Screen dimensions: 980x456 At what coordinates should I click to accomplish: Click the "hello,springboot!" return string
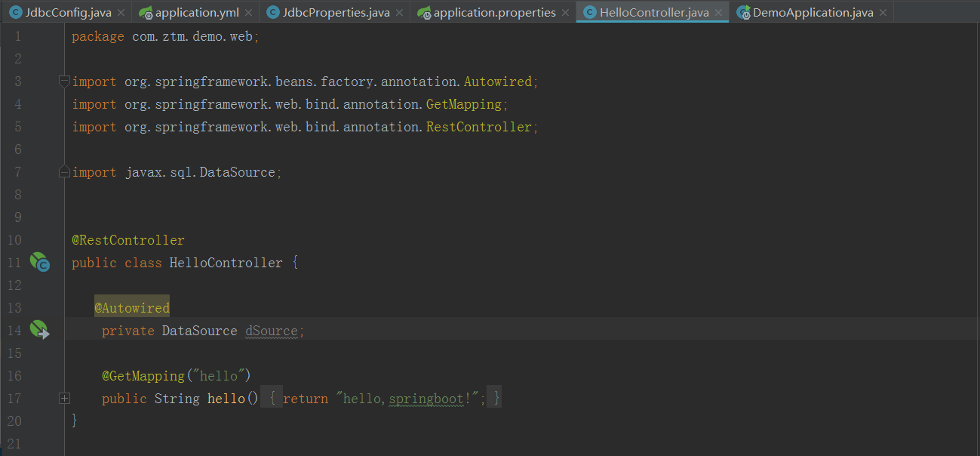[407, 399]
